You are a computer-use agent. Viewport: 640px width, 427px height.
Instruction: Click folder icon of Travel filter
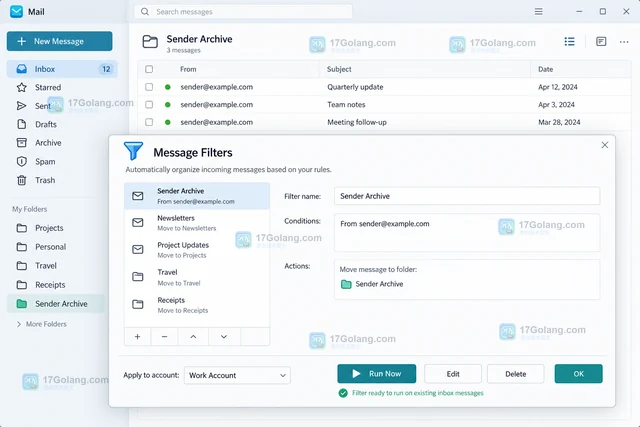(138, 277)
